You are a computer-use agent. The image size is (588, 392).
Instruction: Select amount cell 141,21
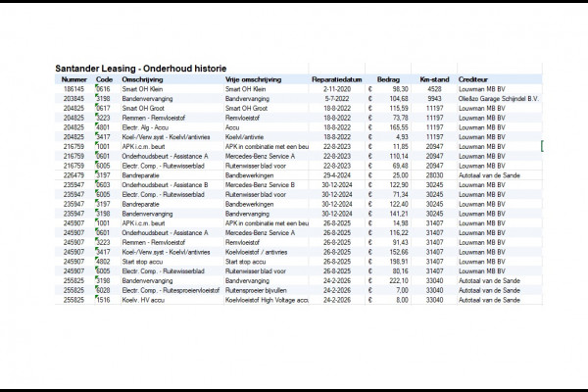pos(398,214)
